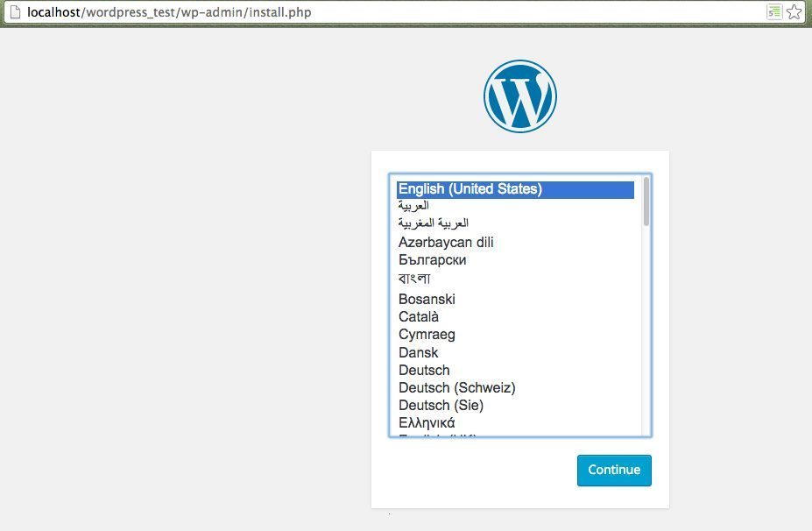Image resolution: width=812 pixels, height=531 pixels.
Task: Select Deutsch (Schweiz) language
Action: pos(515,388)
